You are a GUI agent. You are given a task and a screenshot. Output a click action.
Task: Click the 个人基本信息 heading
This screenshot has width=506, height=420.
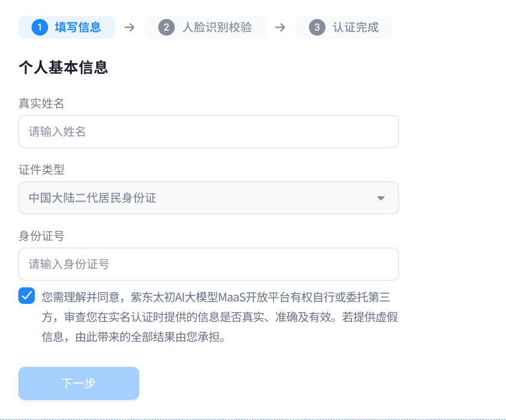[63, 68]
